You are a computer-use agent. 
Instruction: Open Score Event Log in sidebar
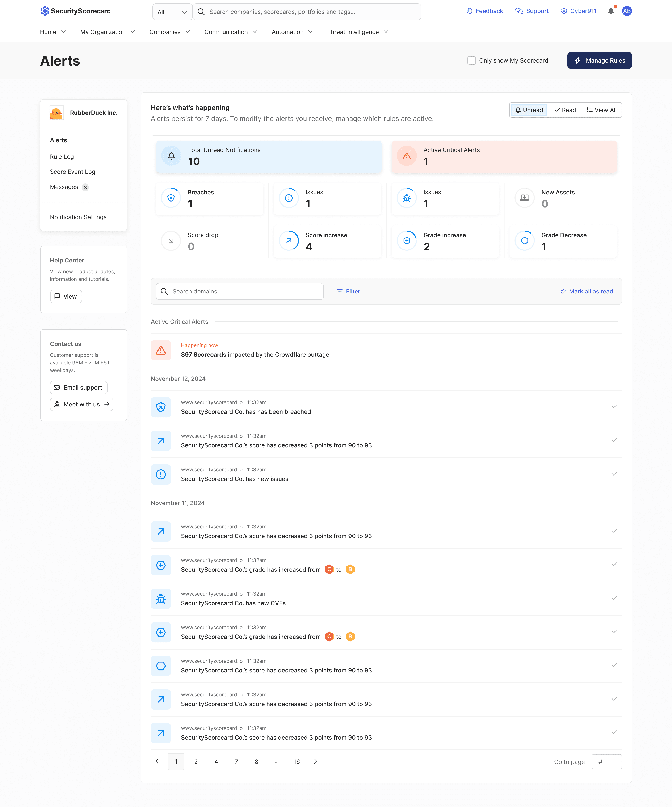(73, 172)
